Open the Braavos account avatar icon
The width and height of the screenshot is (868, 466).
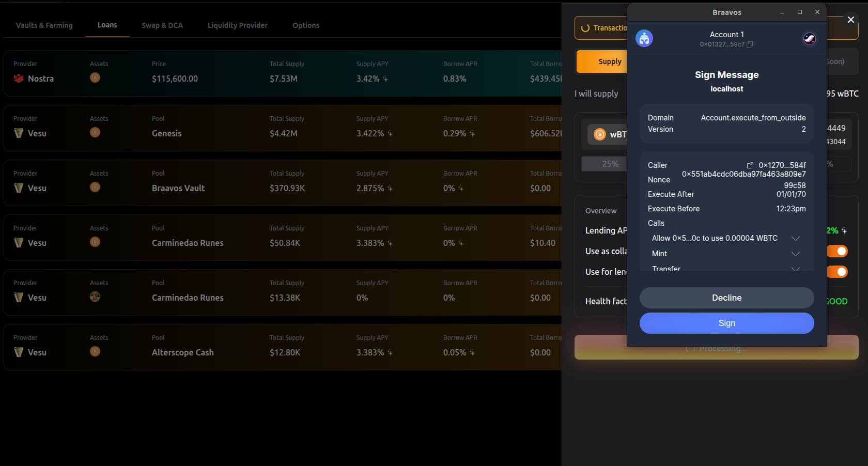coord(644,38)
